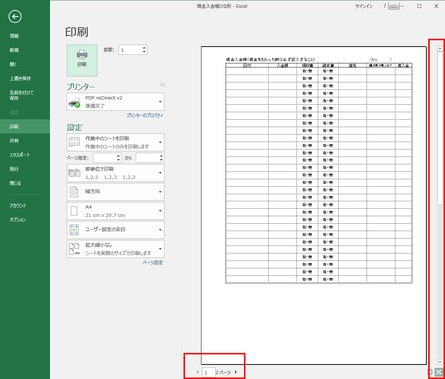Viewport: 445px width, 379px height.
Task: Click the から end page spinner arrows
Action: coord(162,158)
